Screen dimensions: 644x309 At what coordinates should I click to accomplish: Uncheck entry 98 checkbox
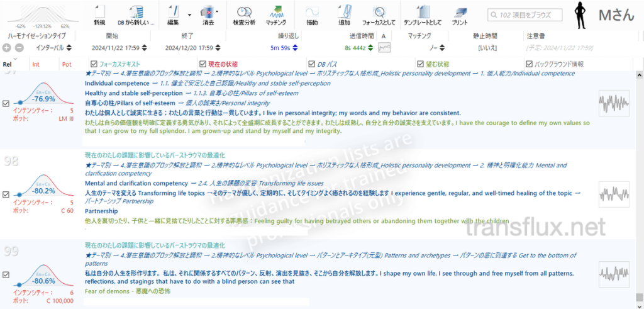click(x=6, y=194)
